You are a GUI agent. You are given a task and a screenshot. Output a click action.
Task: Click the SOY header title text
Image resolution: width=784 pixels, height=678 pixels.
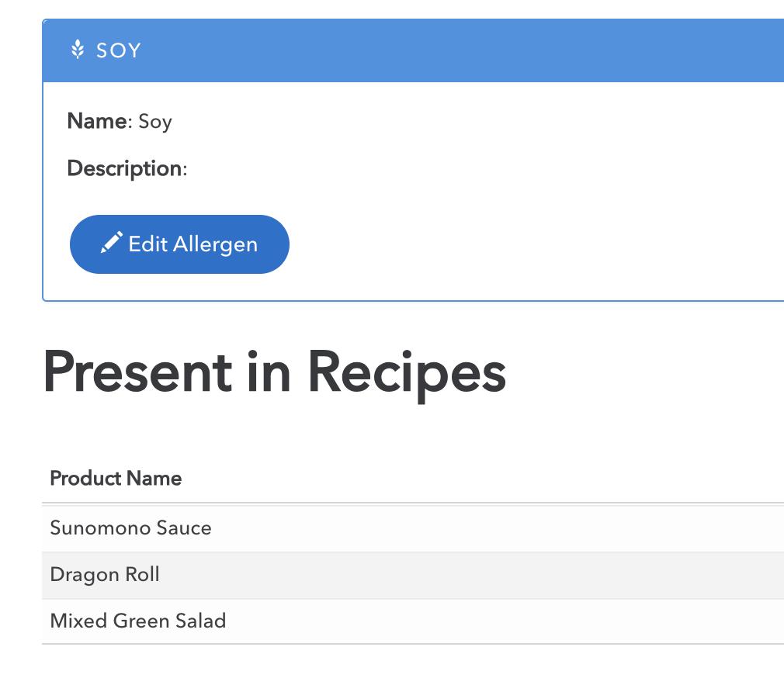119,50
